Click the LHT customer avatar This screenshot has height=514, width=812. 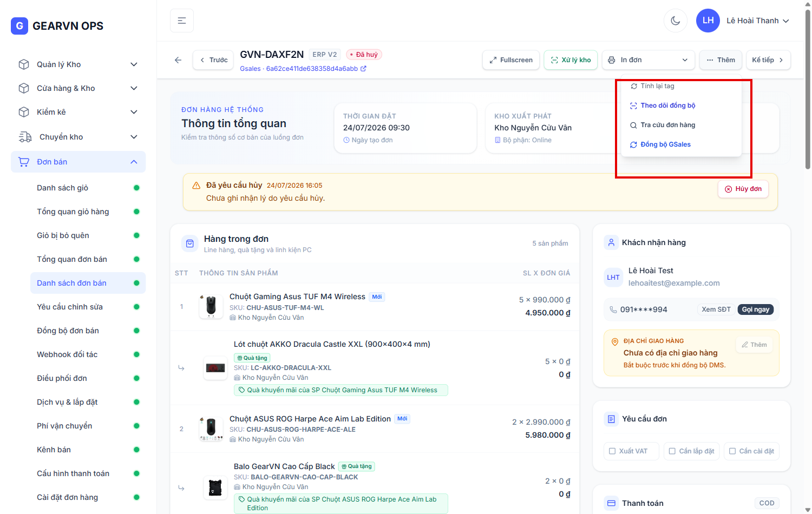point(613,277)
